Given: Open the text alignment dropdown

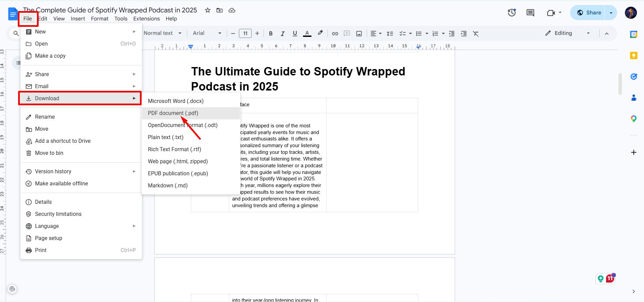Looking at the screenshot, I should pyautogui.click(x=376, y=33).
